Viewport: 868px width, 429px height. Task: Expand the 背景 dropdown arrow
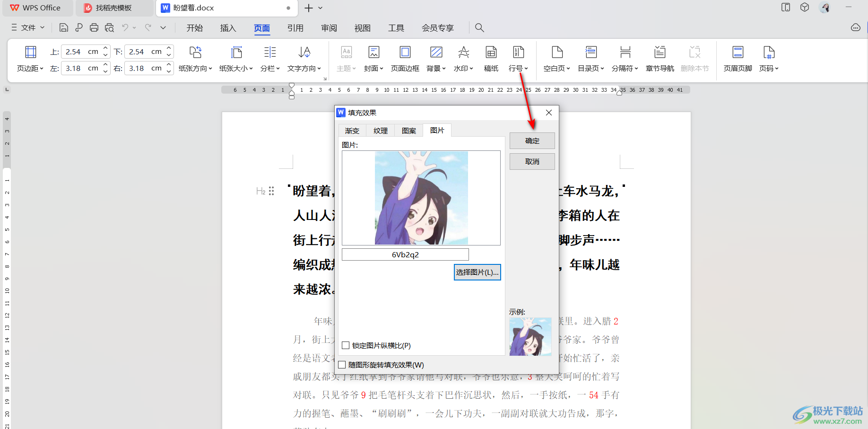pyautogui.click(x=444, y=69)
